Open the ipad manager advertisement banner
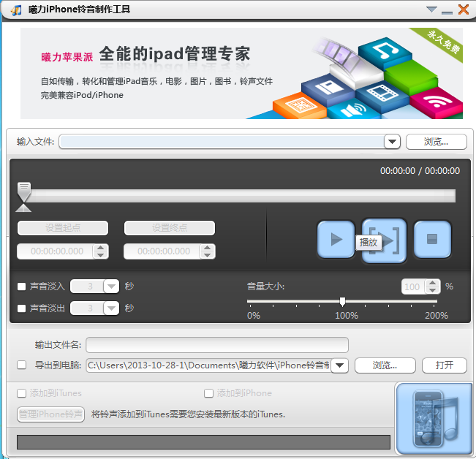This screenshot has width=476, height=459. coord(241,73)
